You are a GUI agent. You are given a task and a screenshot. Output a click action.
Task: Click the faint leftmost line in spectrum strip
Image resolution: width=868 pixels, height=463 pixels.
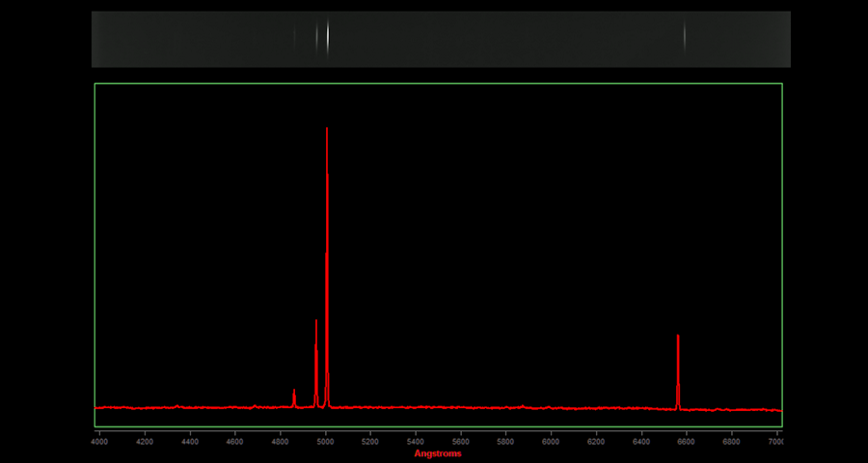tap(295, 38)
